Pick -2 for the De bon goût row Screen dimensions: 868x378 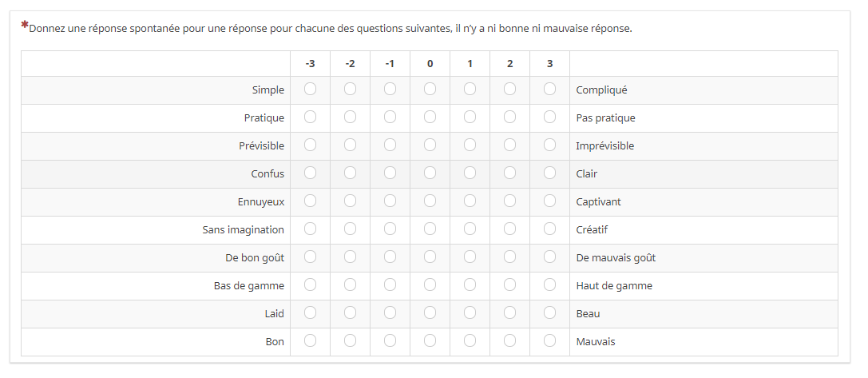point(350,257)
